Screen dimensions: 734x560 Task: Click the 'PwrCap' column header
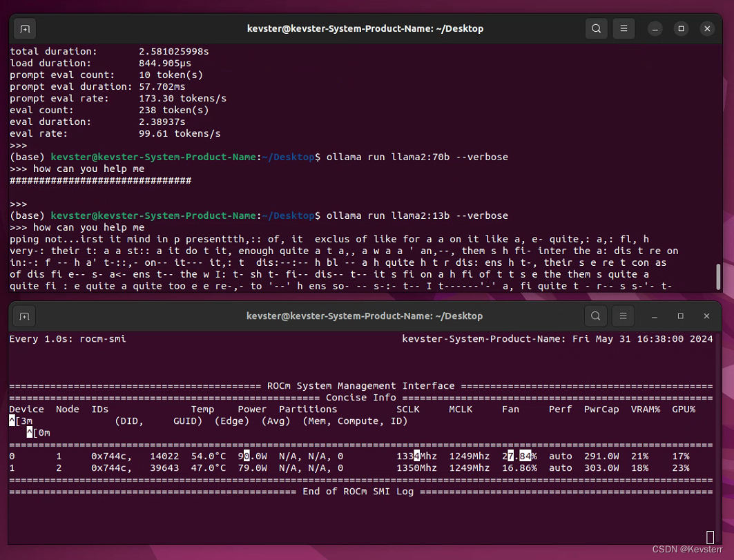pos(601,409)
